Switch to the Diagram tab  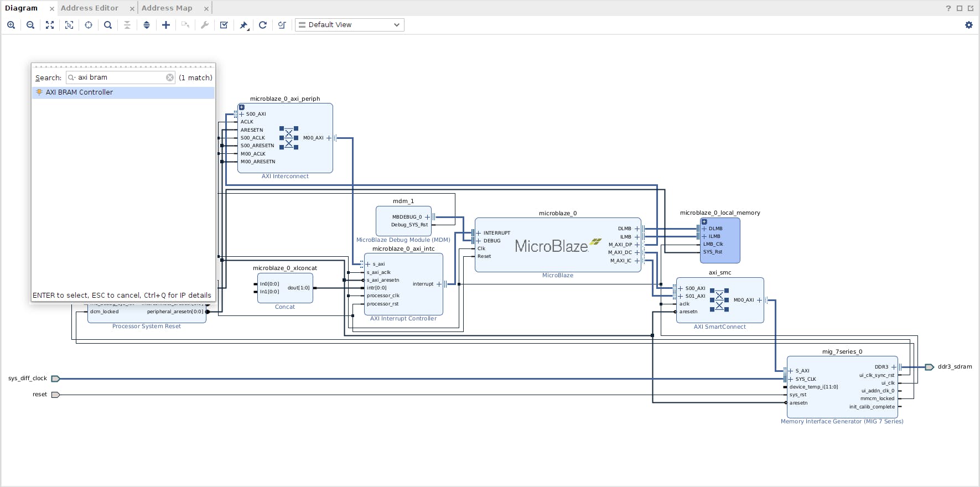tap(22, 8)
